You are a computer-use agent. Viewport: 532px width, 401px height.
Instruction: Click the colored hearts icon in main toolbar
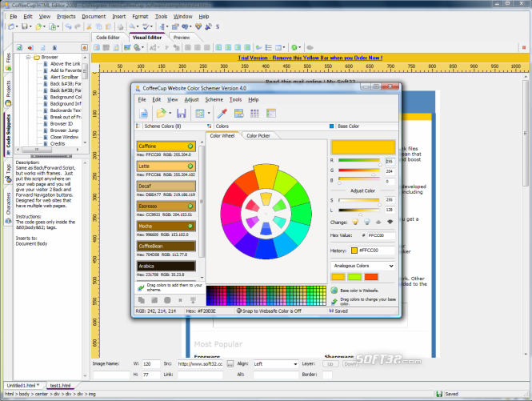coord(198,26)
